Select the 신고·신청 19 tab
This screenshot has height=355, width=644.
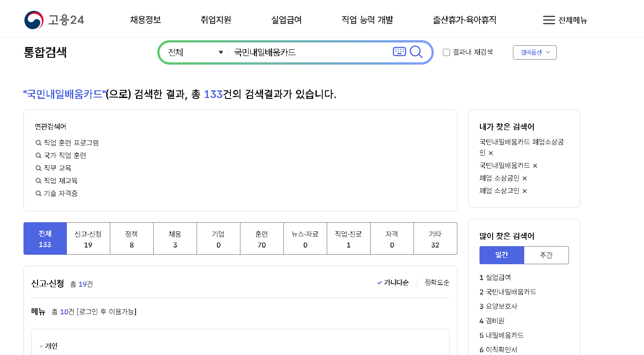pyautogui.click(x=88, y=238)
